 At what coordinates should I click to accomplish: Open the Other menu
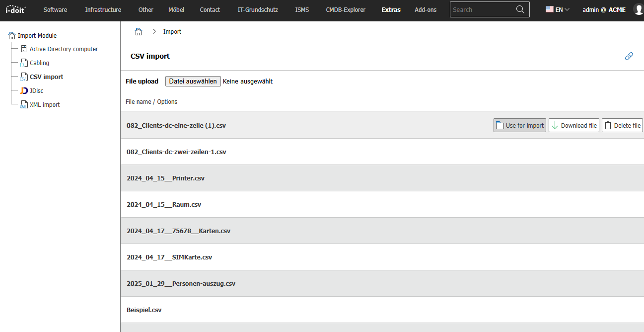pyautogui.click(x=146, y=9)
